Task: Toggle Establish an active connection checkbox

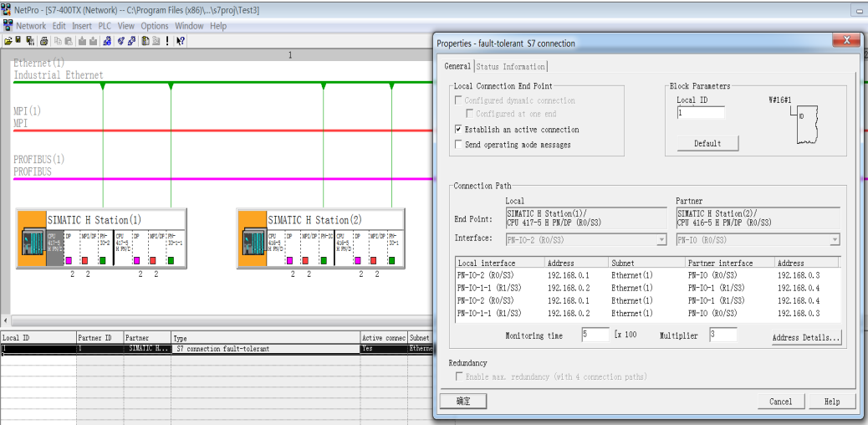Action: point(458,129)
